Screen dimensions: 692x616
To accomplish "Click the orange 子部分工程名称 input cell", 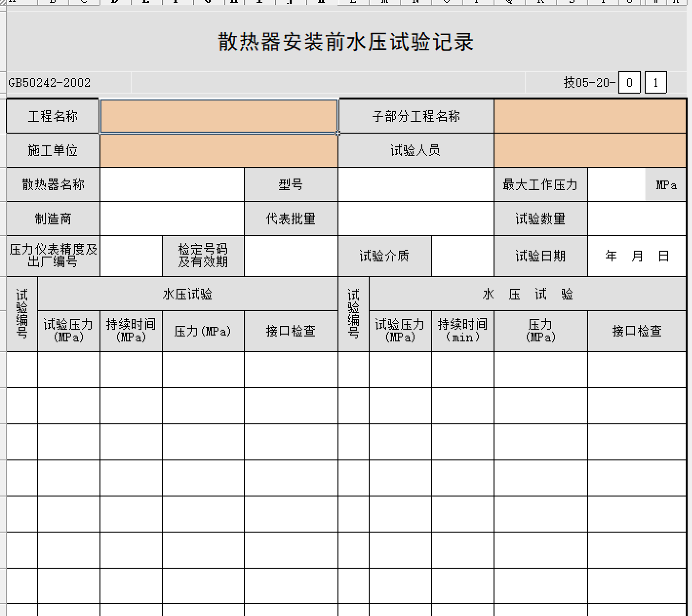I will pos(590,116).
